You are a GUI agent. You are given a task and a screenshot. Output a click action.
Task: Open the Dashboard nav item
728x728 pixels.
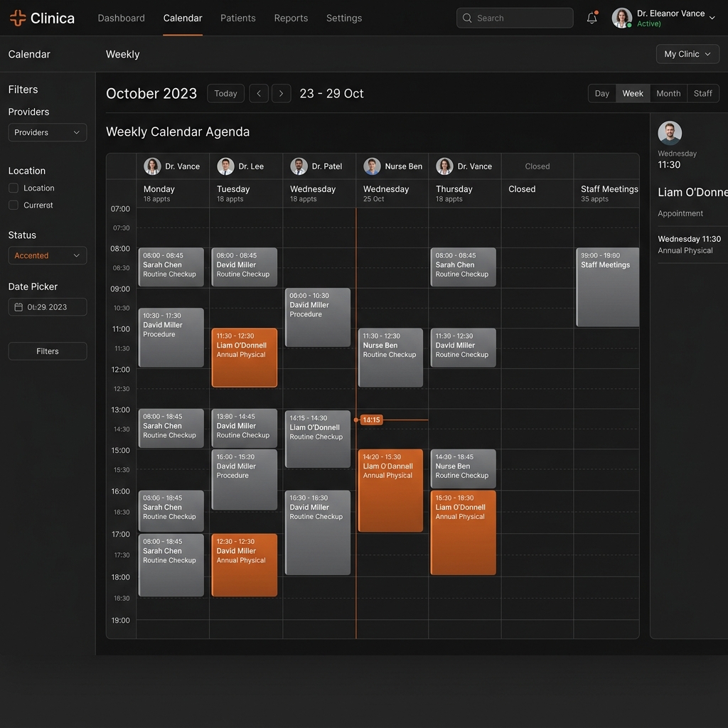(121, 18)
